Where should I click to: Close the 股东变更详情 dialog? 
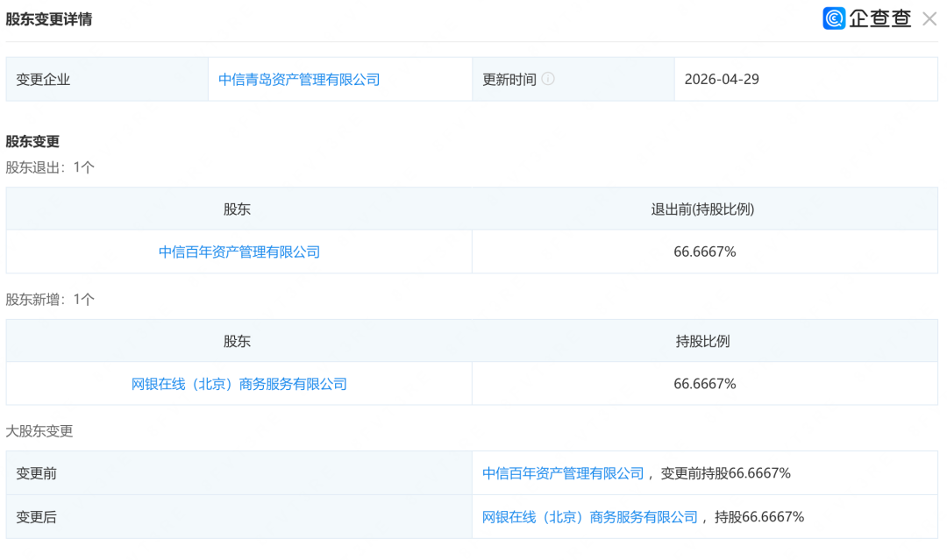pyautogui.click(x=929, y=18)
